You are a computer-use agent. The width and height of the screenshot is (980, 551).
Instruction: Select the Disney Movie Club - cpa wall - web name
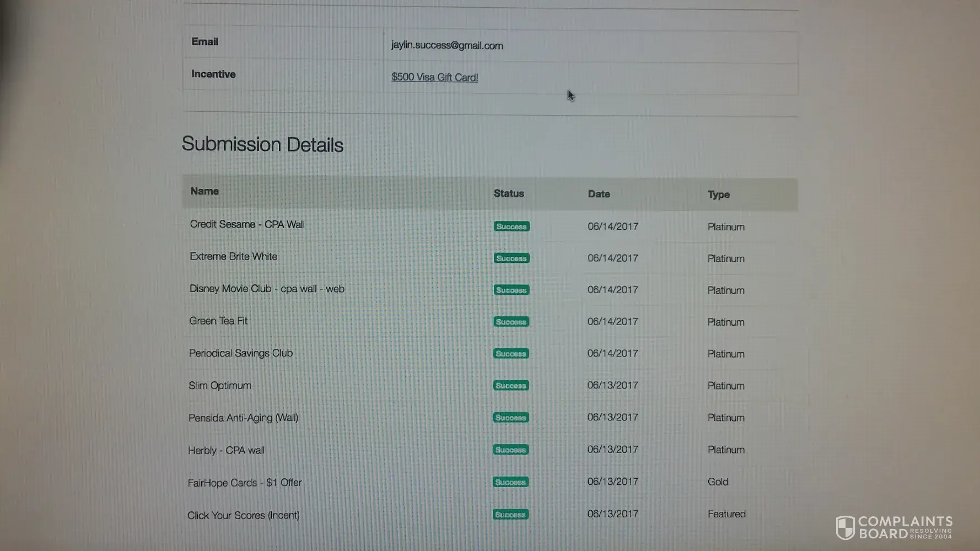tap(267, 289)
